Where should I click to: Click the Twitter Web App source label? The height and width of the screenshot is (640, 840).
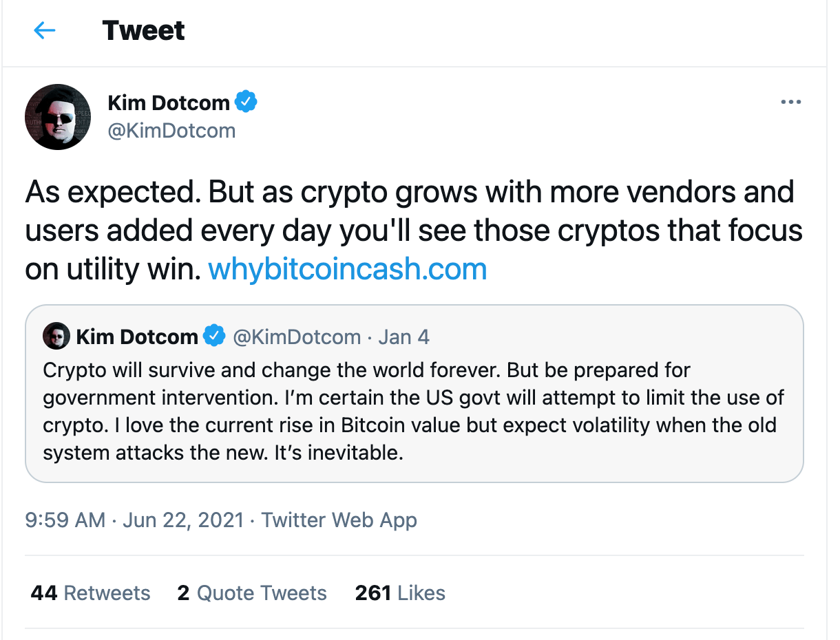[x=339, y=520]
